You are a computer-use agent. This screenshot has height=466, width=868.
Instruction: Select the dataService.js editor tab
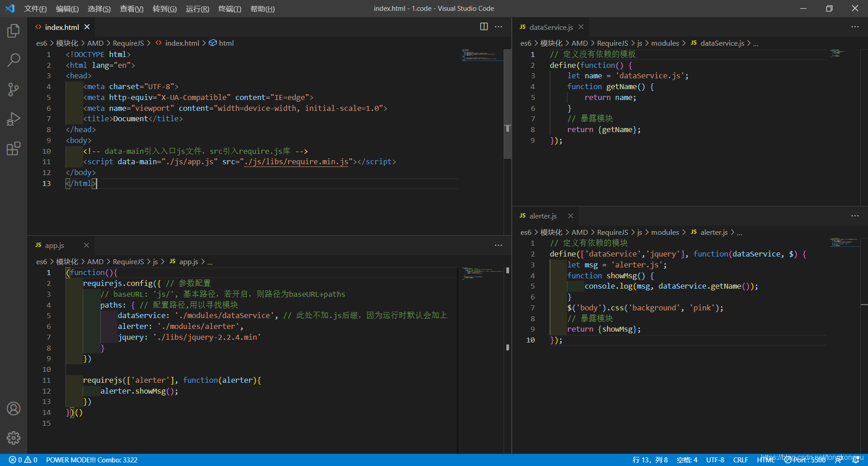[x=551, y=27]
